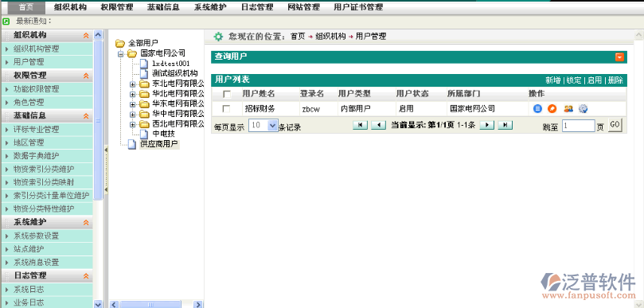Collapse the 查询用户 panel with the orange icon
This screenshot has width=644, height=308.
click(x=620, y=57)
